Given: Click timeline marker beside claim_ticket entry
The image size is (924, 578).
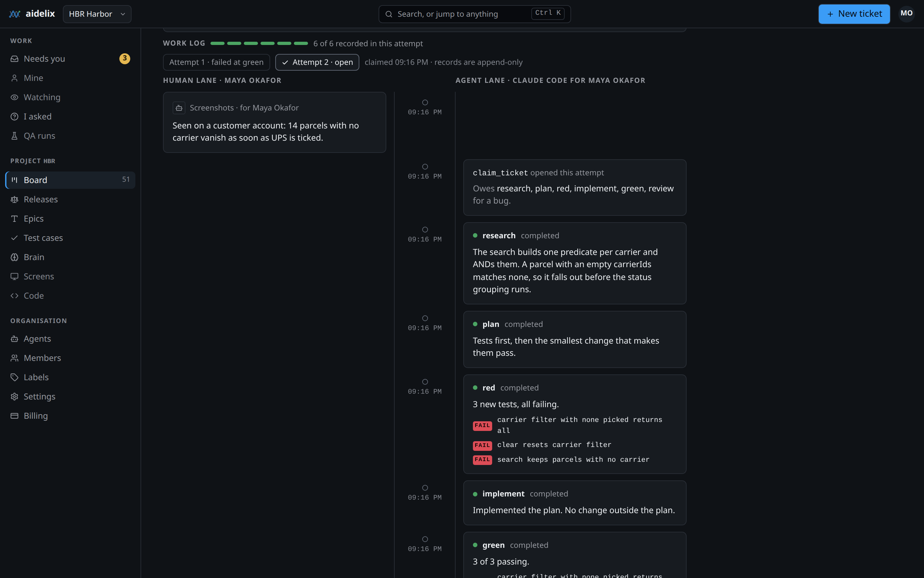Looking at the screenshot, I should click(x=425, y=167).
